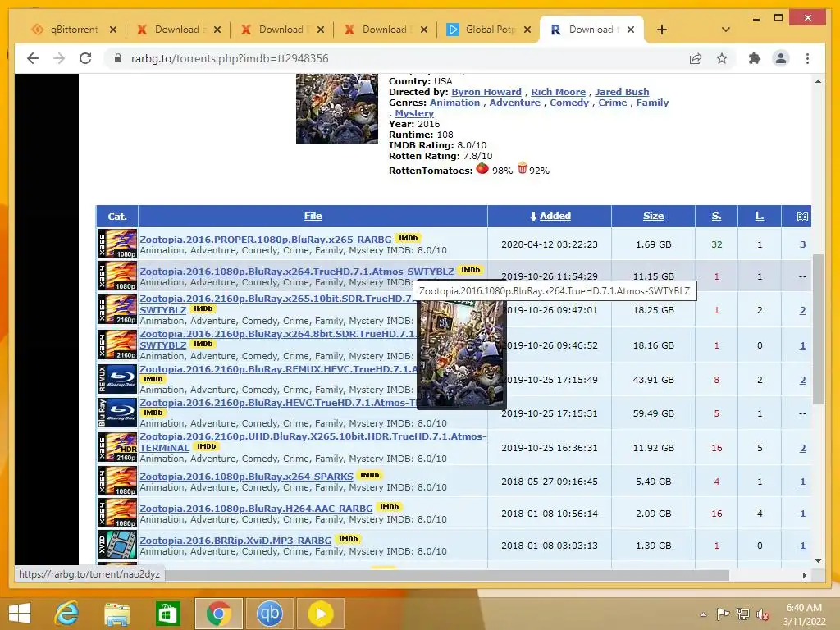The width and height of the screenshot is (840, 630).
Task: Sort torrents by the File column
Action: pos(313,216)
